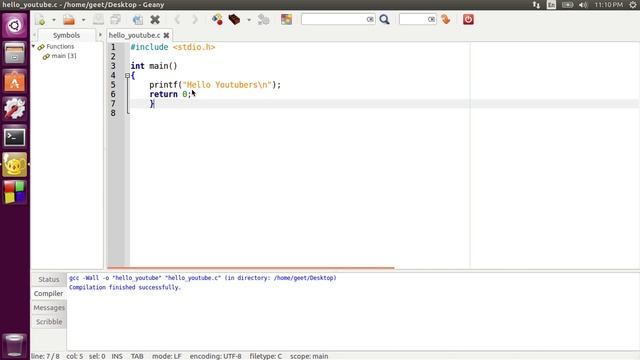The width and height of the screenshot is (640, 360).
Task: Close the hello_youtube.c tab
Action: click(166, 36)
